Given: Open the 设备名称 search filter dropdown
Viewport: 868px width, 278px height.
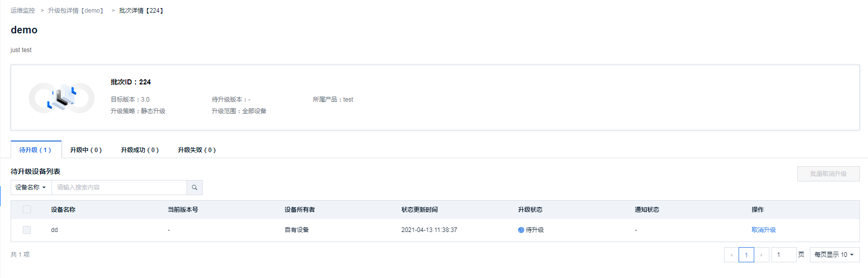Looking at the screenshot, I should pyautogui.click(x=31, y=188).
